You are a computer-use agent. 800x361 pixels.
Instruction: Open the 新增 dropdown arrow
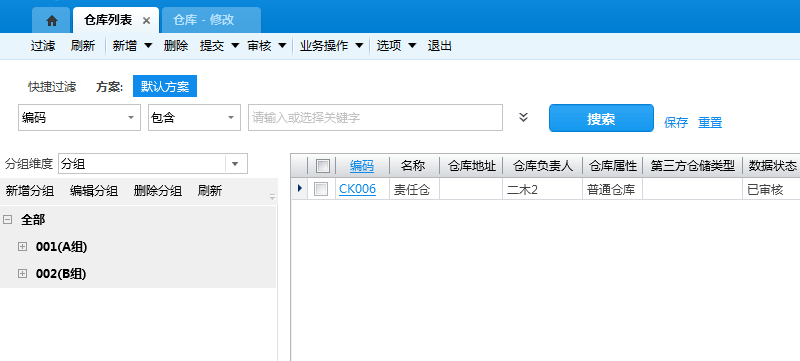click(x=148, y=46)
